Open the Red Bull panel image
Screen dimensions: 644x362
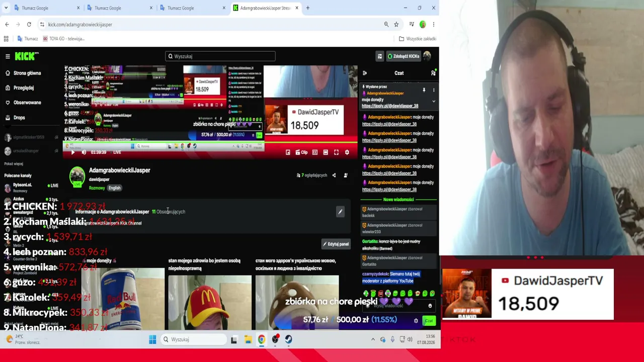(x=123, y=299)
